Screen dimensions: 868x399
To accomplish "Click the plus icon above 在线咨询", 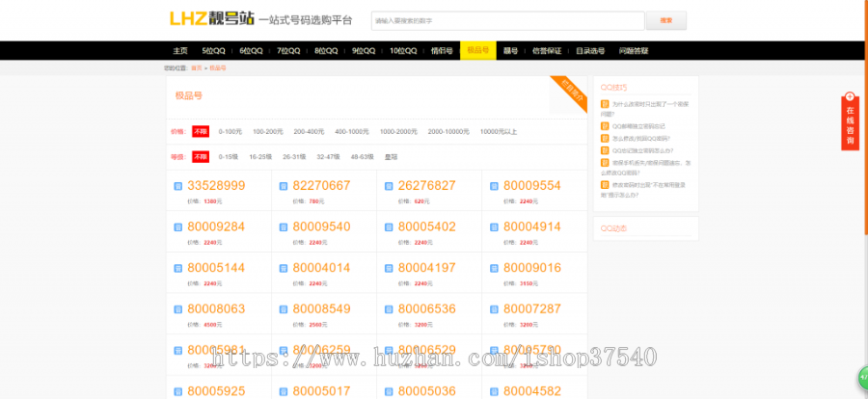I will coord(850,96).
